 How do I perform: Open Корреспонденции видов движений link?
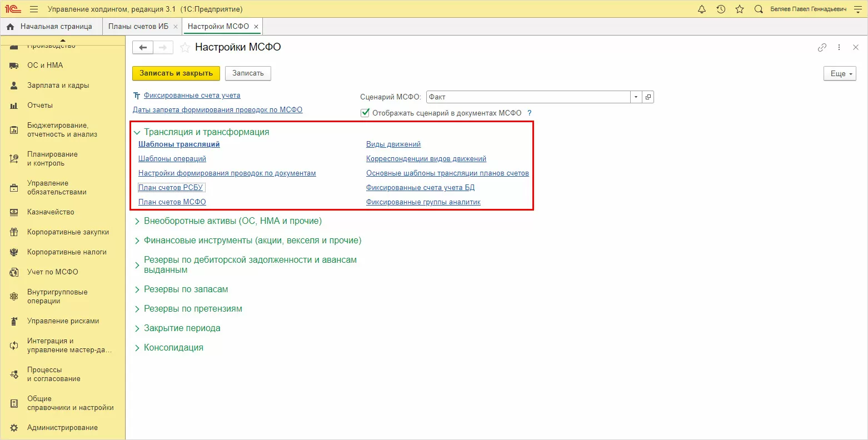(426, 159)
